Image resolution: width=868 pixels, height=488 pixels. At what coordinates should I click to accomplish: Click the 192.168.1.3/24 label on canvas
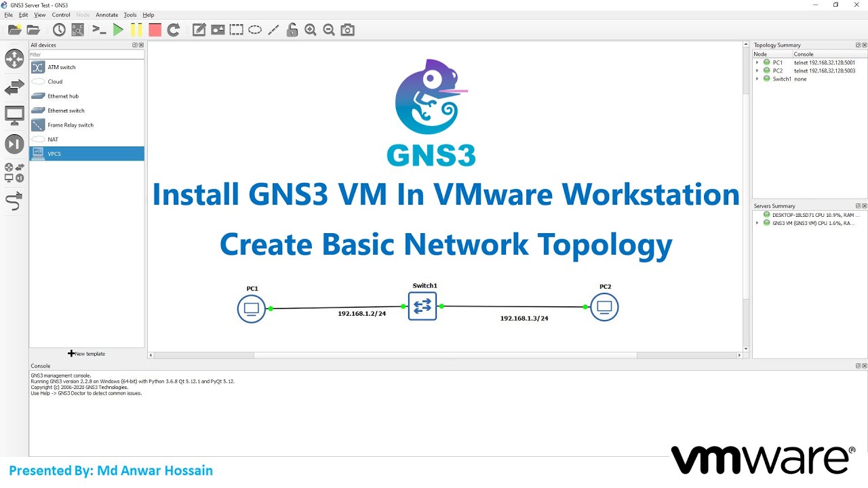pyautogui.click(x=524, y=318)
